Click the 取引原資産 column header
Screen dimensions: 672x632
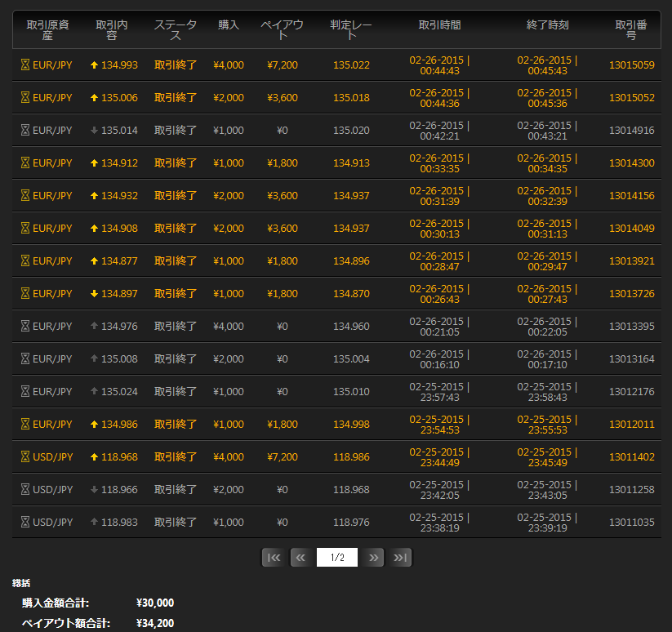47,30
